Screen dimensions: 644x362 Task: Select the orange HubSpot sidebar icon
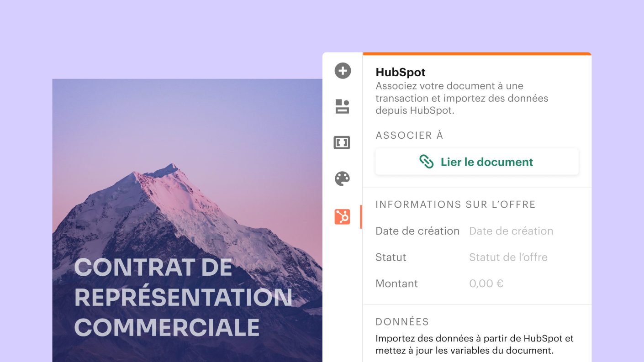click(x=342, y=216)
